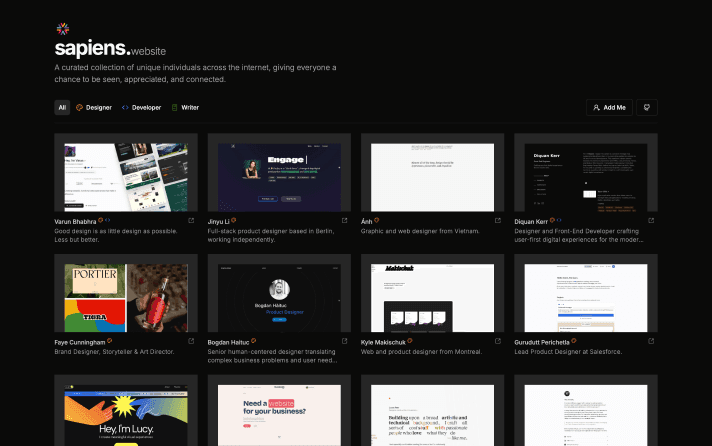The height and width of the screenshot is (446, 712).
Task: Click 'Lead Product Designer at Salesforce' text
Action: coord(568,352)
